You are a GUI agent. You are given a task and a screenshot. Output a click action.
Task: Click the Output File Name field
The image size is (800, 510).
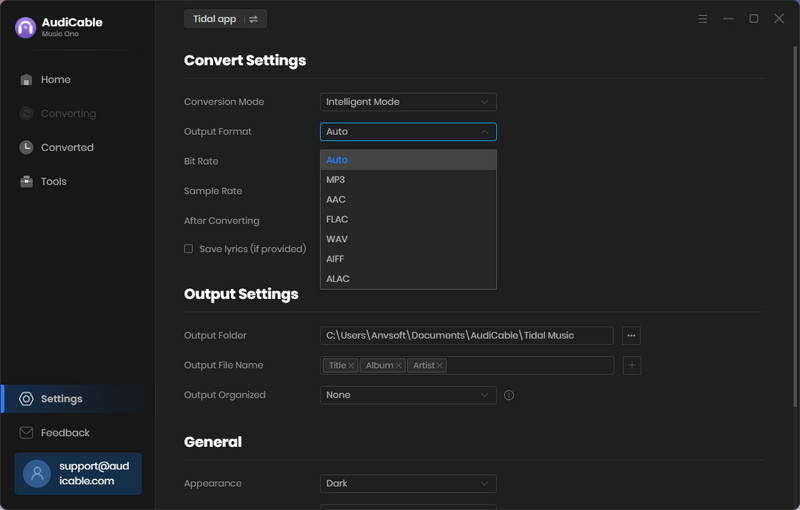coord(467,365)
